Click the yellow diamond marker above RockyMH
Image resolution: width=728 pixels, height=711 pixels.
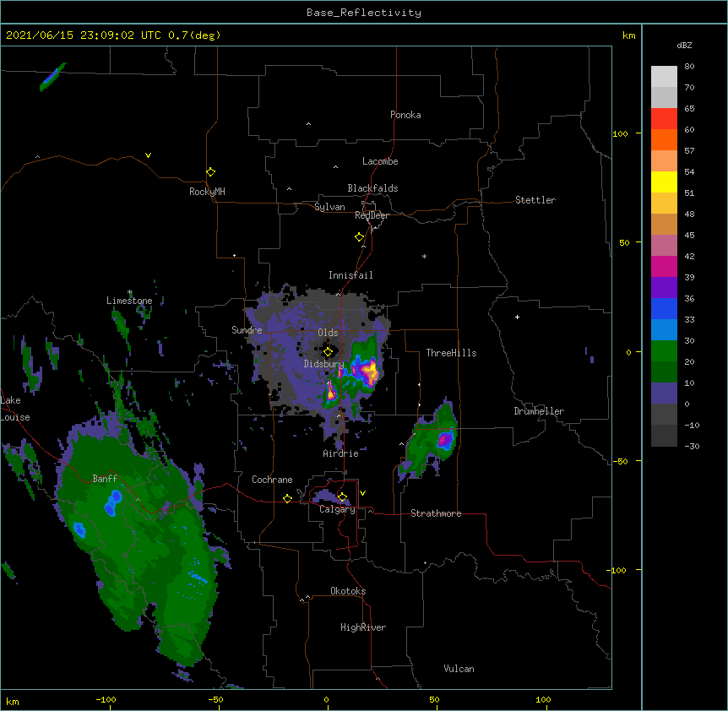[x=210, y=172]
